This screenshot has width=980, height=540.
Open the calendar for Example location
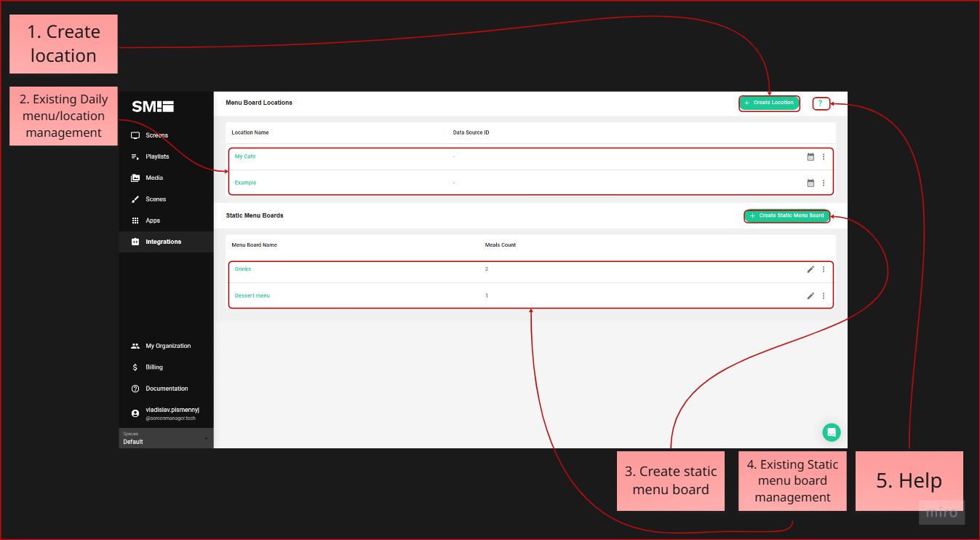click(810, 183)
